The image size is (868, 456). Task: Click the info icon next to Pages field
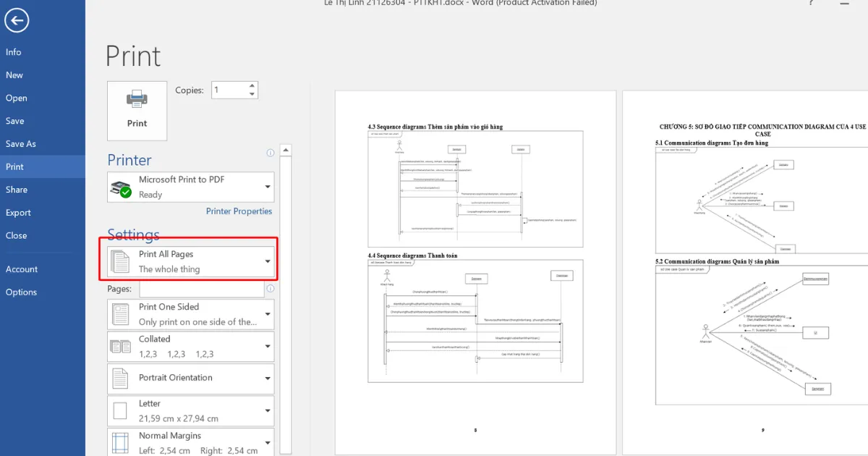[270, 288]
